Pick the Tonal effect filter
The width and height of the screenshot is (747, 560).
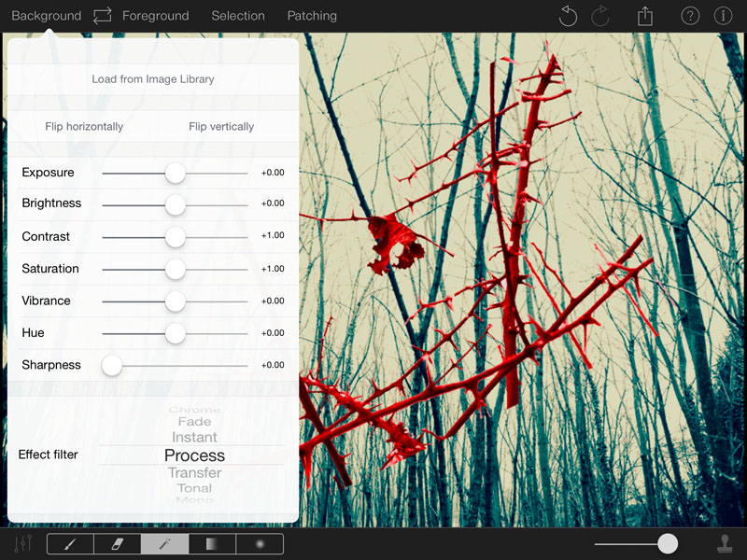point(194,488)
